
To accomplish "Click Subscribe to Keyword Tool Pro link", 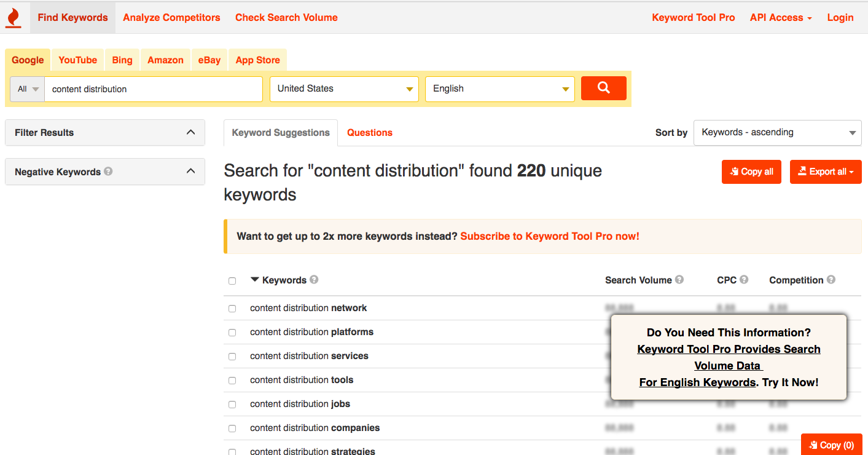I will click(549, 236).
